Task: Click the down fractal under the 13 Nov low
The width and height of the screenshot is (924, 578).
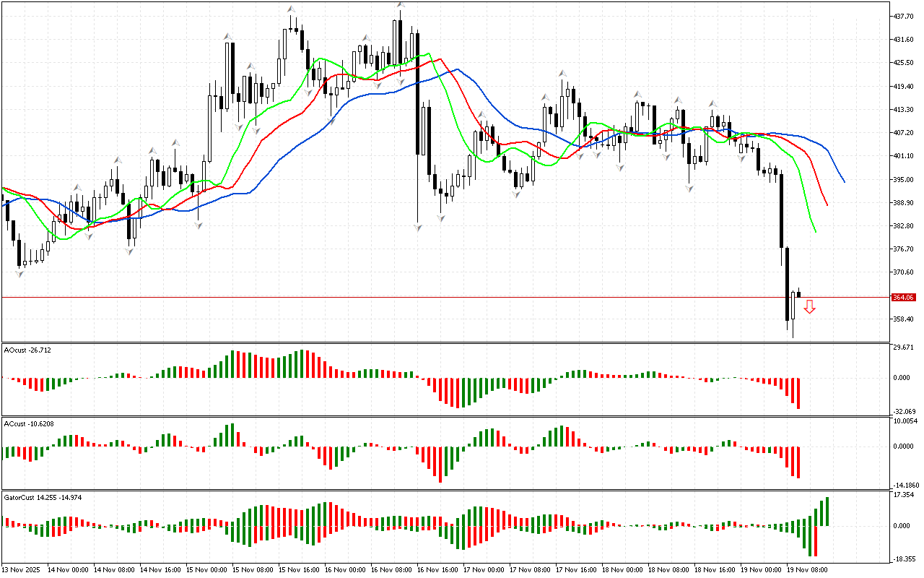Action: coord(19,273)
